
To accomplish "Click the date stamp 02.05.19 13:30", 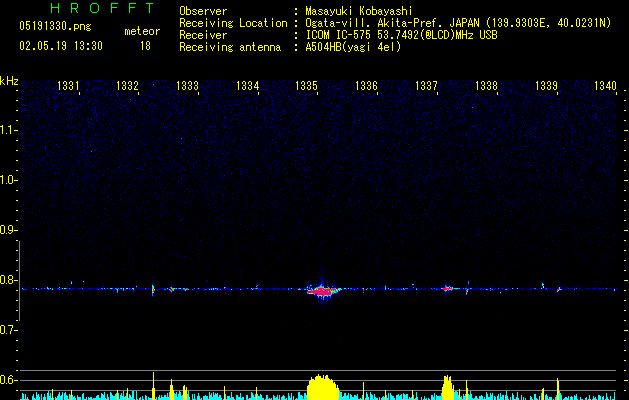I will click(61, 46).
